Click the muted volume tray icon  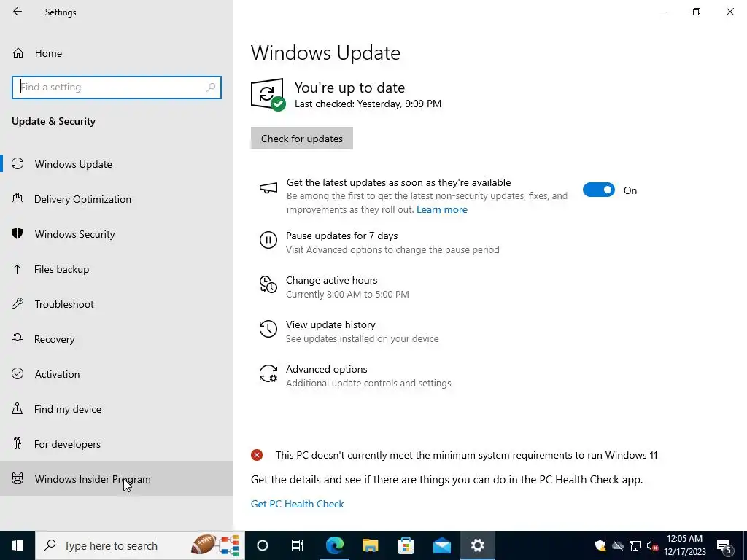(x=653, y=545)
